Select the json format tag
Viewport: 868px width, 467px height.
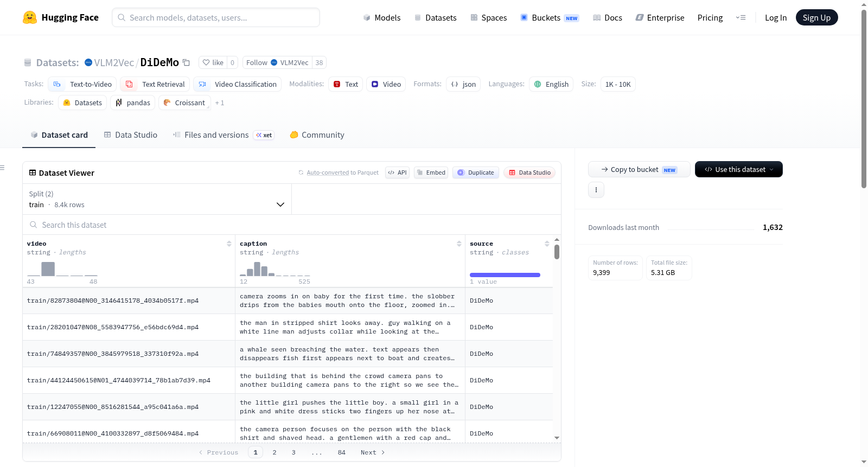coord(463,84)
